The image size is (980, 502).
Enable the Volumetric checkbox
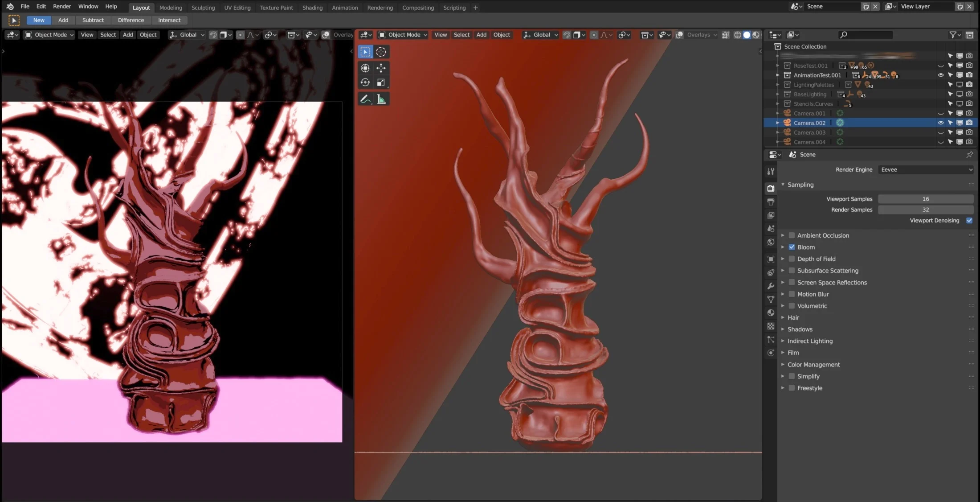point(792,306)
